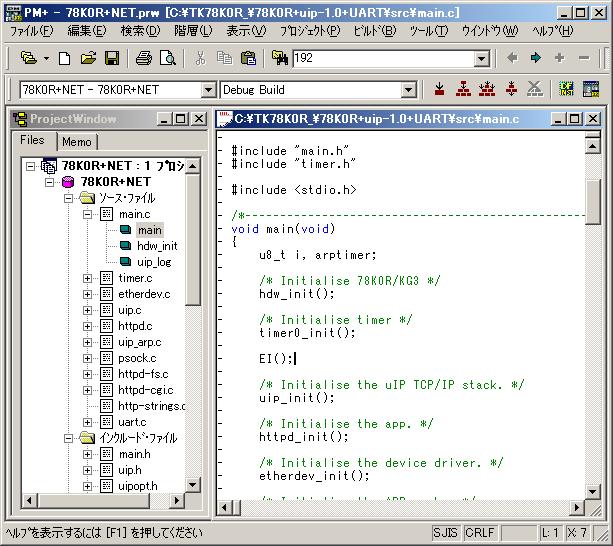Screen dimensions: 613x546
Task: Open the 78K0R+NET project selector dropdown
Action: point(208,90)
